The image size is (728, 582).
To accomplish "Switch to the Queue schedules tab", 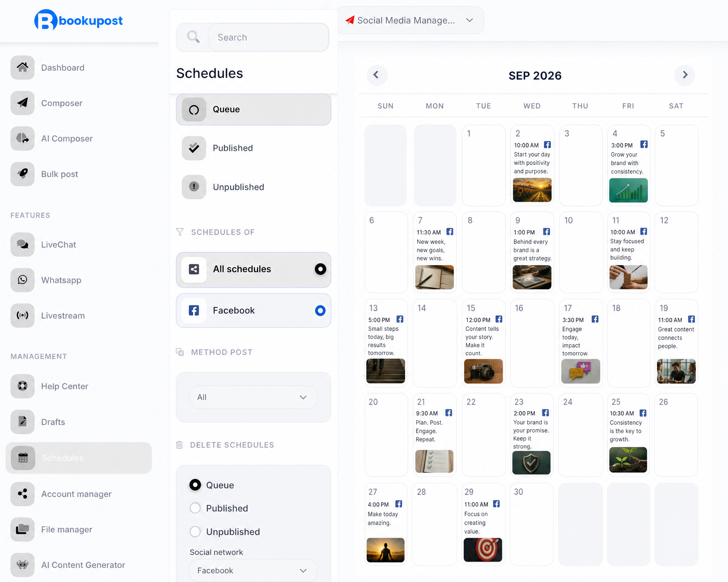I will click(x=253, y=110).
